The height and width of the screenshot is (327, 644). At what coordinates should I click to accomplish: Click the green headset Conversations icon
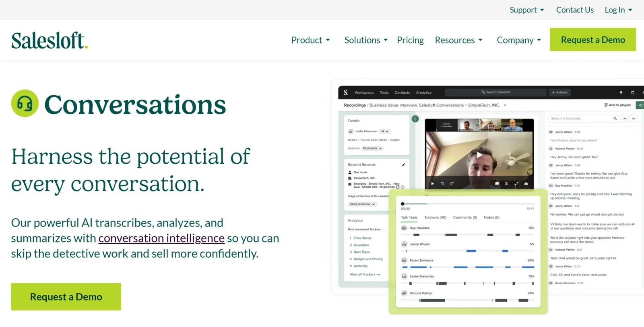tap(25, 103)
